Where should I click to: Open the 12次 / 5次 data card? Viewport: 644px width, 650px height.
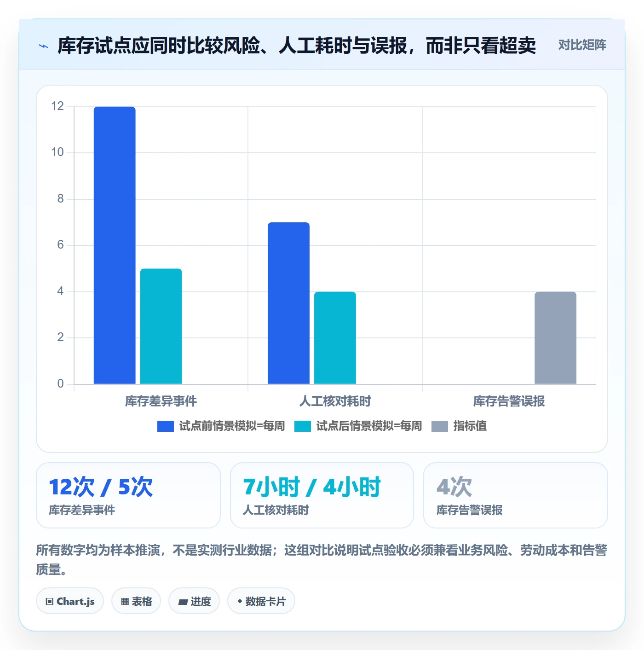(x=128, y=495)
